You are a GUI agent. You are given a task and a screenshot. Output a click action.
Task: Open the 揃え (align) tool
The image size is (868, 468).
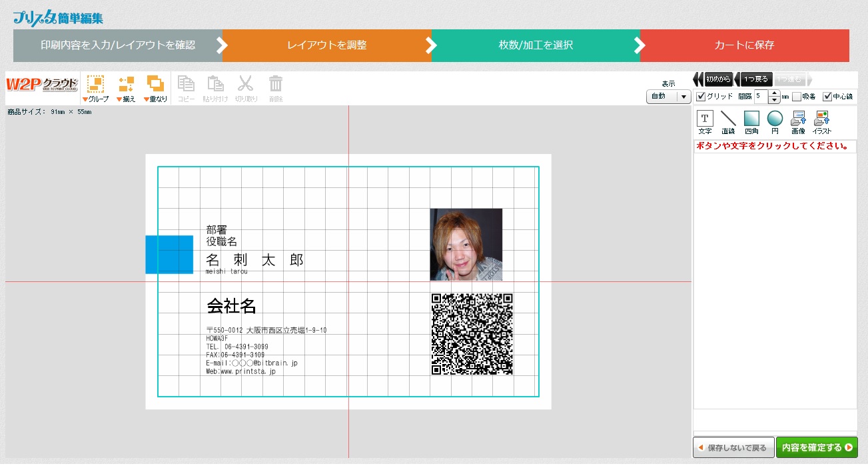pos(127,84)
